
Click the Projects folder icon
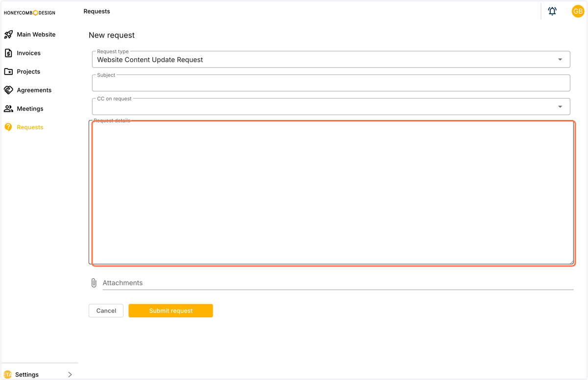point(8,71)
